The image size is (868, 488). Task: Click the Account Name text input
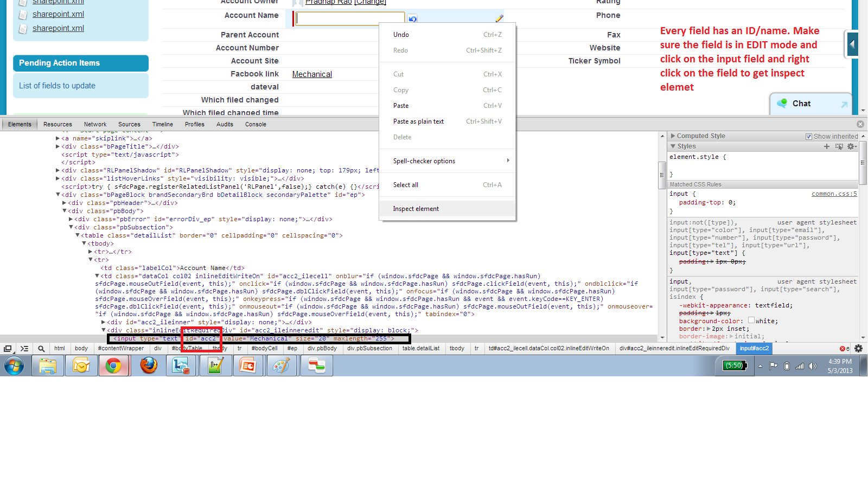[350, 18]
